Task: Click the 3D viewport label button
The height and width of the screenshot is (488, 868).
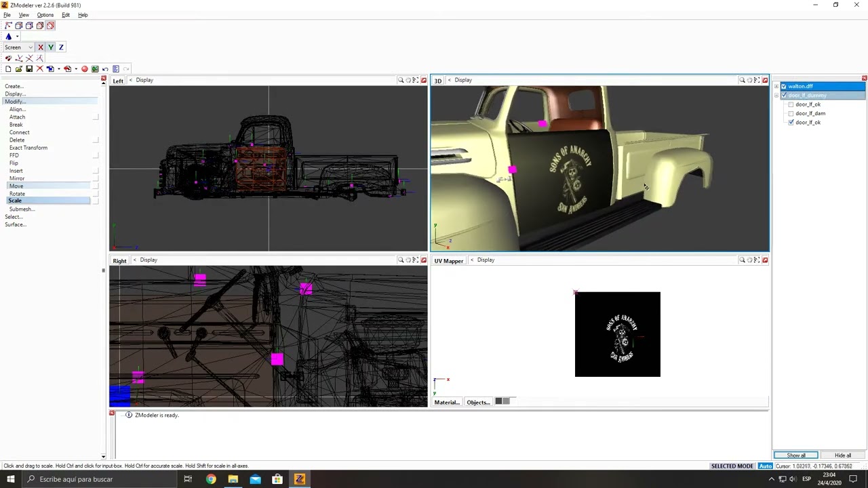Action: (437, 81)
